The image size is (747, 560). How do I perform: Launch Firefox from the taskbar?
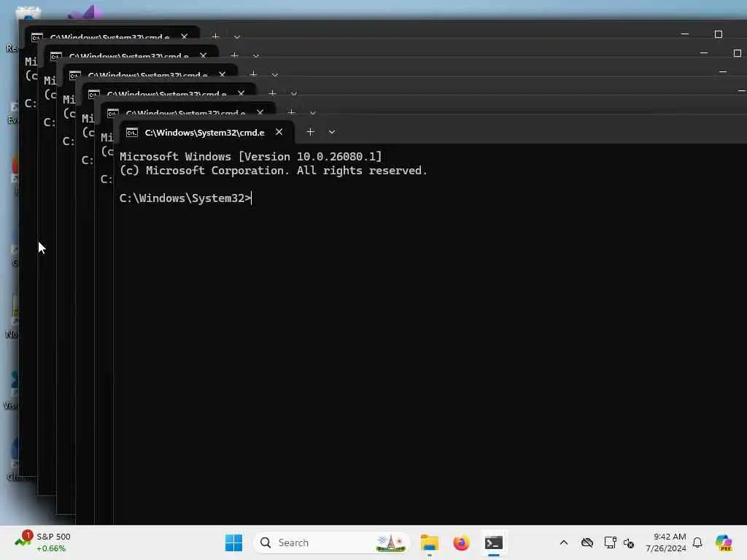coord(461,542)
